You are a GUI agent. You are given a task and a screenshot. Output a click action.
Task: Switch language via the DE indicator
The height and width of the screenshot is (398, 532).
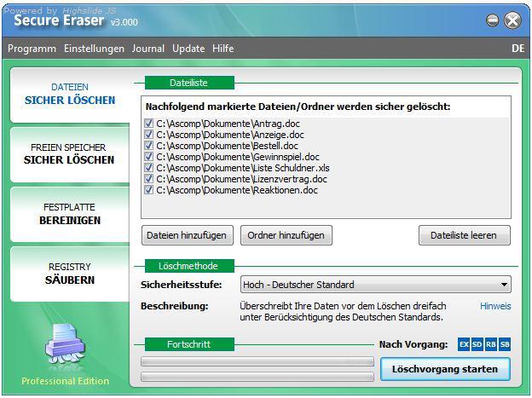point(518,49)
